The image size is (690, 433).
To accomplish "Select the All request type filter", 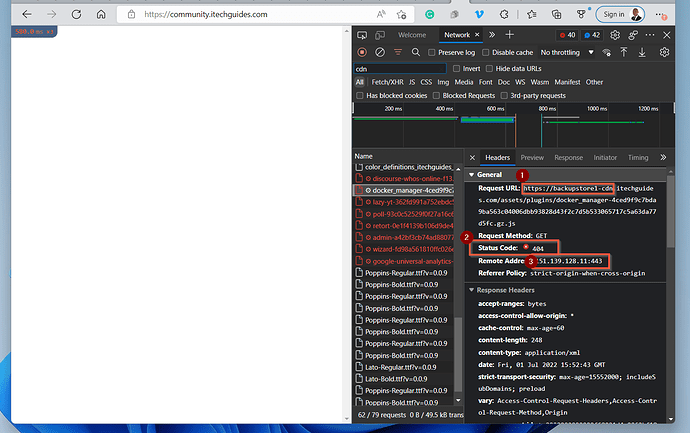I will 360,82.
